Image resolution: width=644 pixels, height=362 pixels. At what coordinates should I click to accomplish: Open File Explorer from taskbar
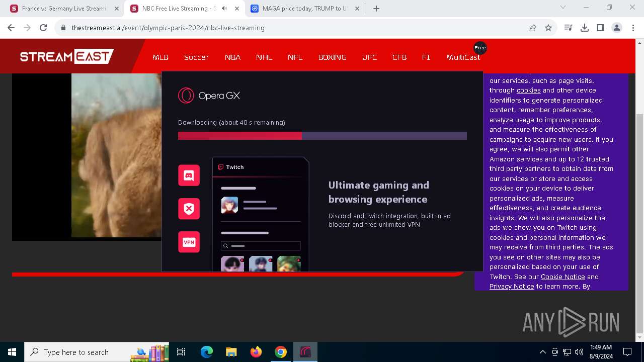(231, 352)
